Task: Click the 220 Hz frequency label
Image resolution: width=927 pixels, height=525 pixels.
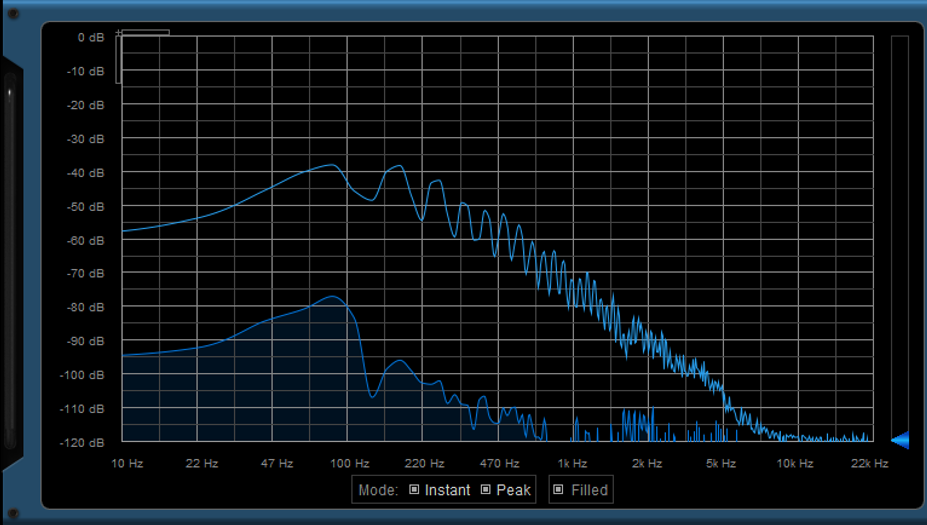Action: (424, 464)
